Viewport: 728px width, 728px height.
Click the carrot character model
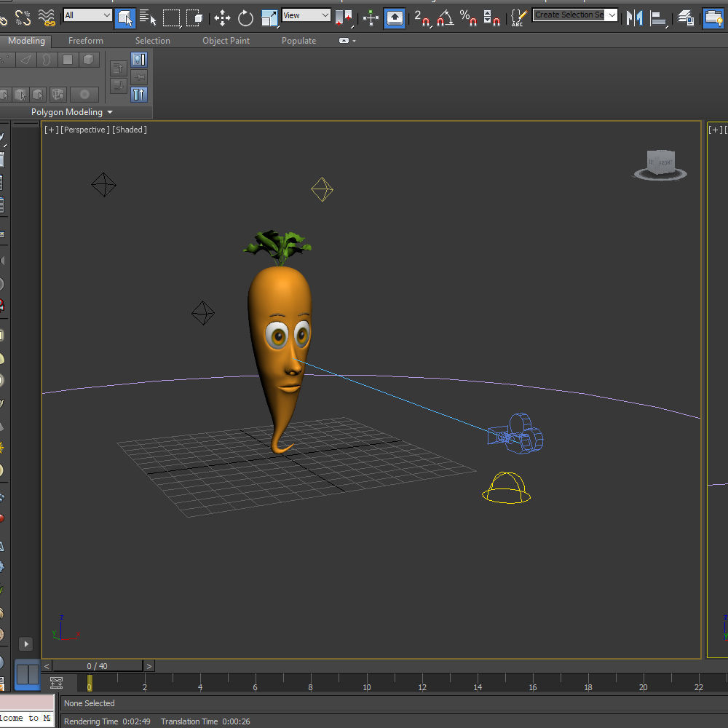point(280,342)
